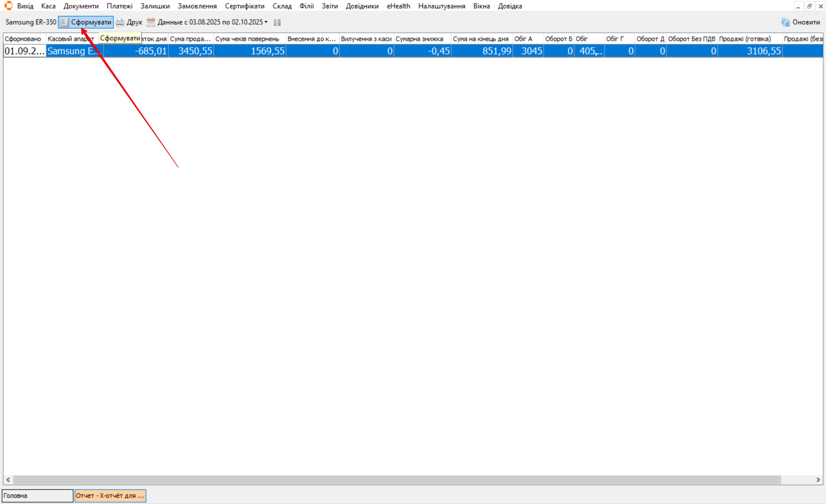Image resolution: width=826 pixels, height=504 pixels.
Task: Sort by the Сформовано column header
Action: click(23, 39)
